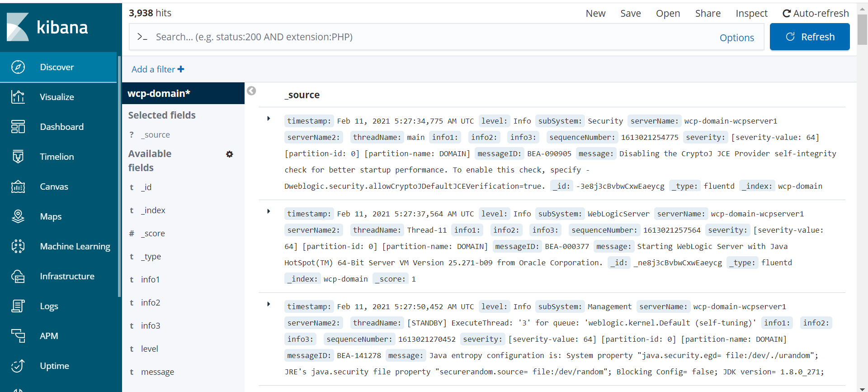The width and height of the screenshot is (868, 392).
Task: Open the Machine Learning icon
Action: pyautogui.click(x=18, y=246)
